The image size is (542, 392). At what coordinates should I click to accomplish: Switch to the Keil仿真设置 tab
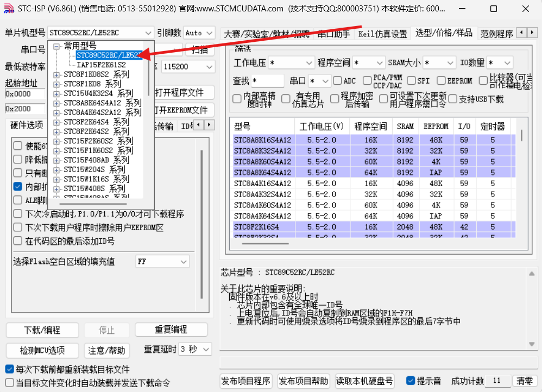point(383,34)
